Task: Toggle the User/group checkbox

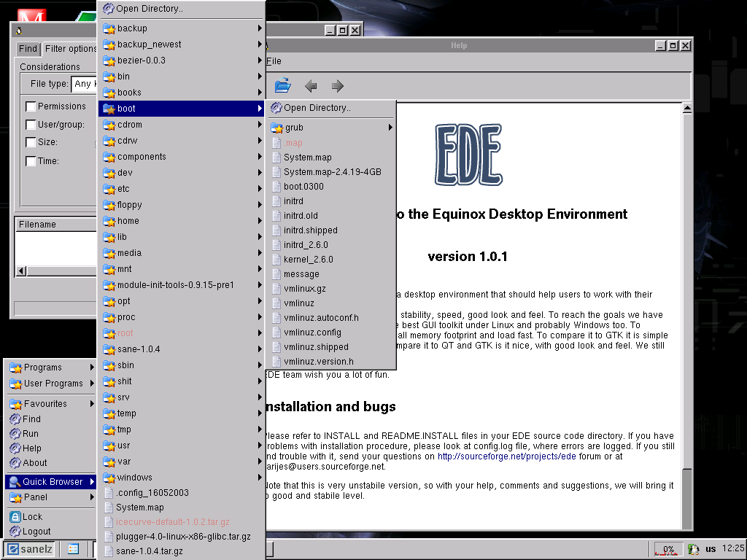Action: coord(31,125)
